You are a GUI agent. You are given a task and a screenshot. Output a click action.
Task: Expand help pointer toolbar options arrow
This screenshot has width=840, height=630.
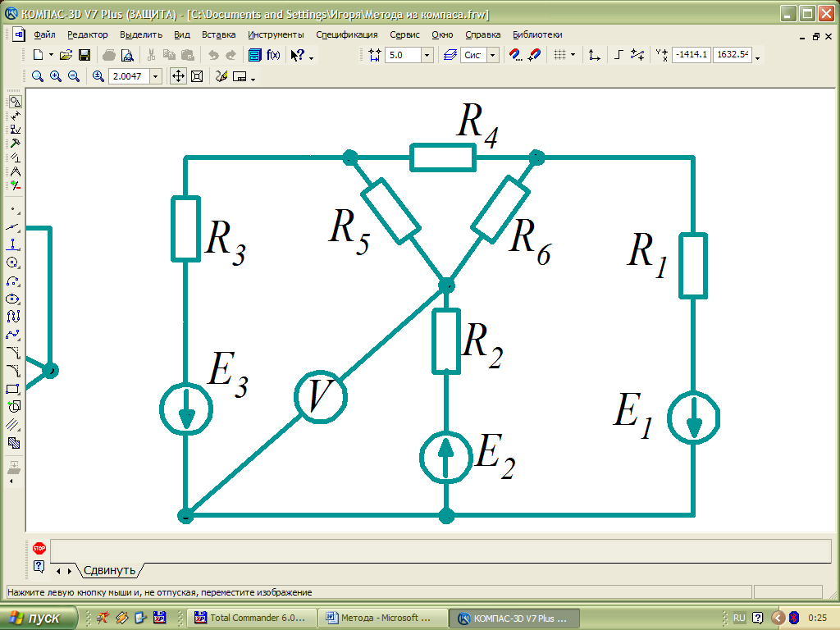(x=311, y=57)
